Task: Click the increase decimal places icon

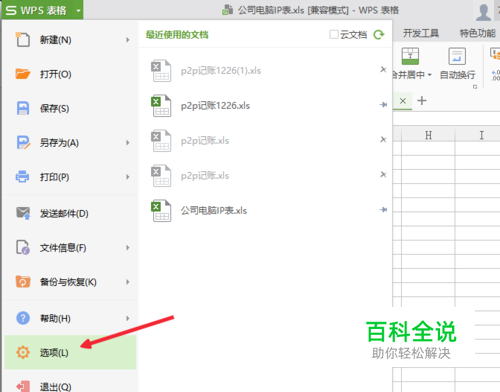Action: pyautogui.click(x=496, y=75)
